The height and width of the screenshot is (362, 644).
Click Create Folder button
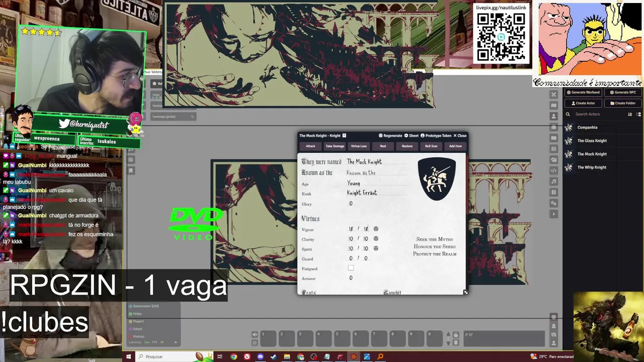[623, 103]
